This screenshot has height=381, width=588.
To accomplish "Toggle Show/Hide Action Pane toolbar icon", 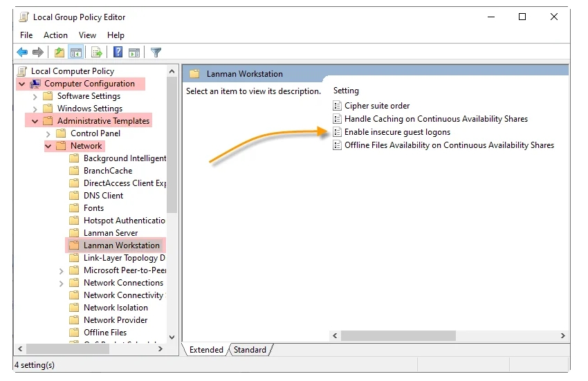I will (x=134, y=53).
